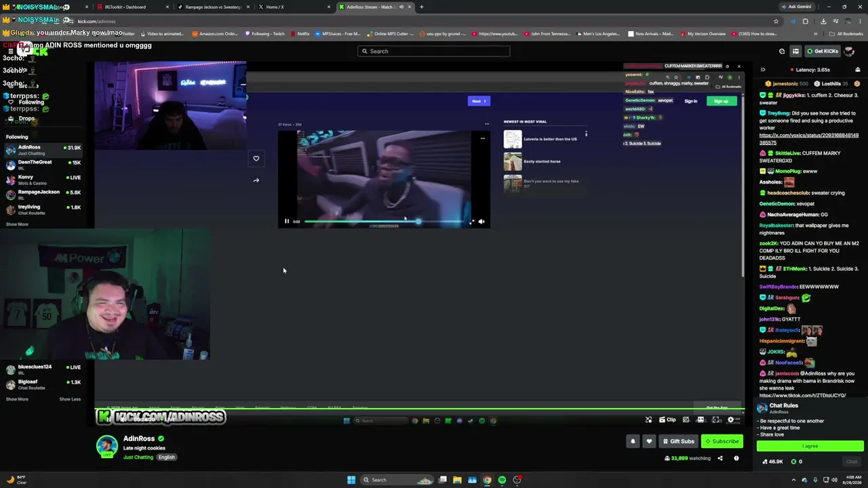Open the AdinRoss channel avatar

106,446
